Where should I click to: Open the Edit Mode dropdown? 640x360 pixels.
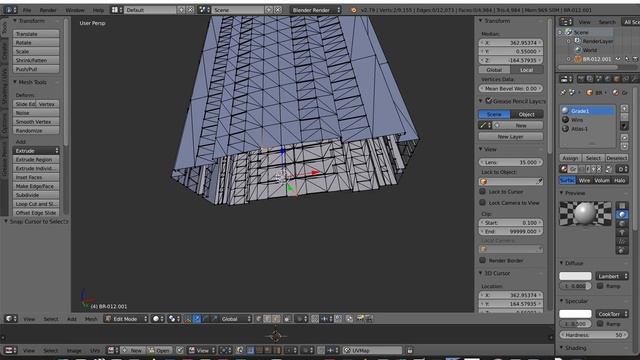126,319
